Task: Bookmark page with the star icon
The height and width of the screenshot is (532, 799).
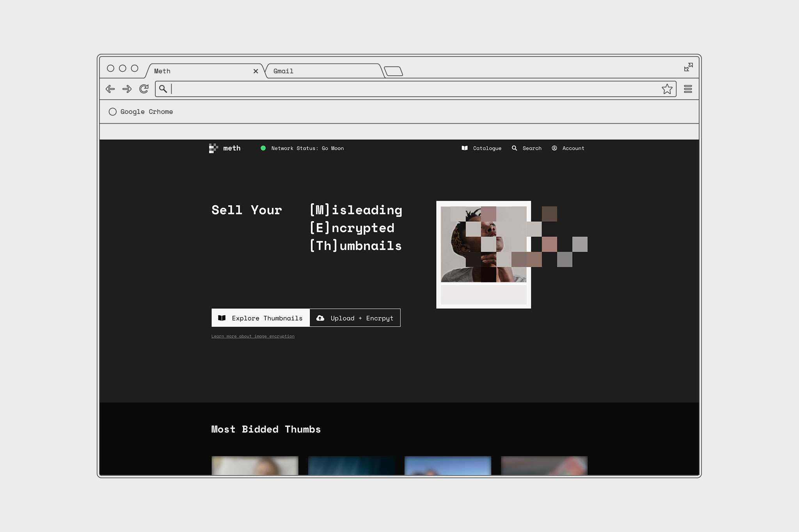Action: click(667, 89)
